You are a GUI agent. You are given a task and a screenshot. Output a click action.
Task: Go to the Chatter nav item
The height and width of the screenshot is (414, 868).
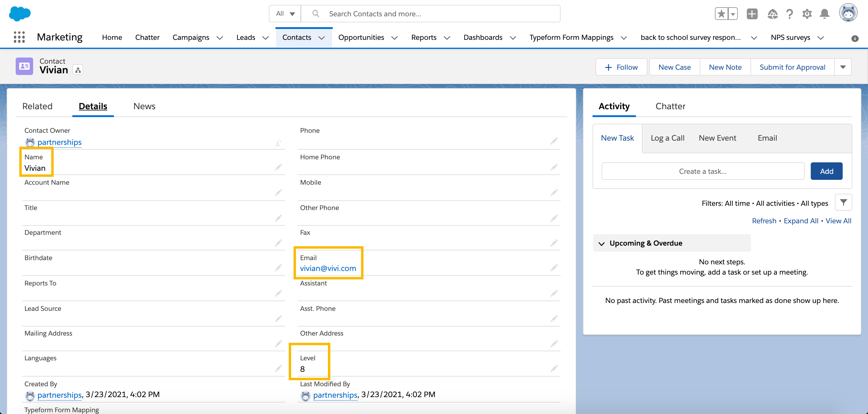147,37
